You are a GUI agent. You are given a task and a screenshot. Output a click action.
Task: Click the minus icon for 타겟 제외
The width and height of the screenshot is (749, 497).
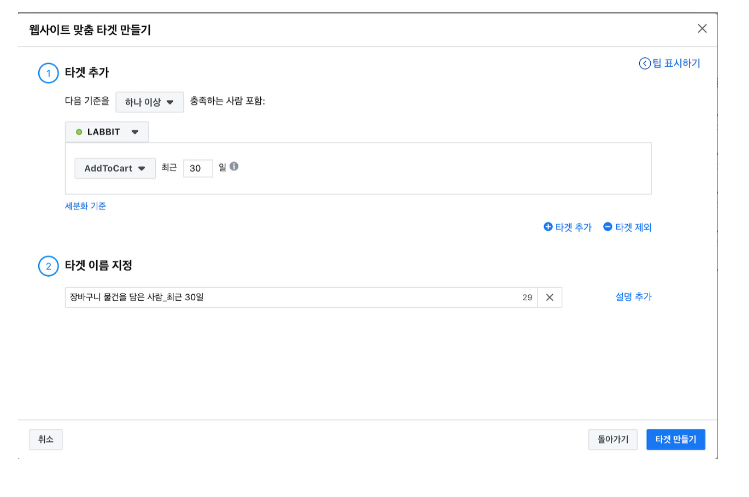608,227
